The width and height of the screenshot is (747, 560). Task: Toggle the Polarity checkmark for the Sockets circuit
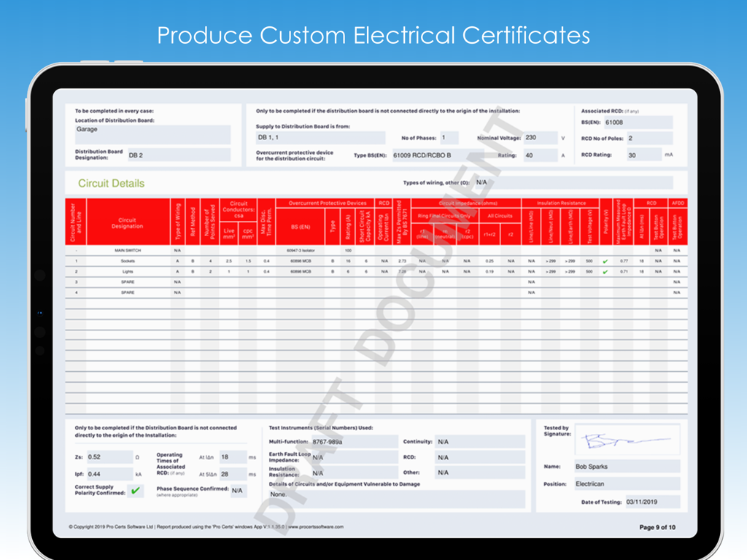[605, 260]
